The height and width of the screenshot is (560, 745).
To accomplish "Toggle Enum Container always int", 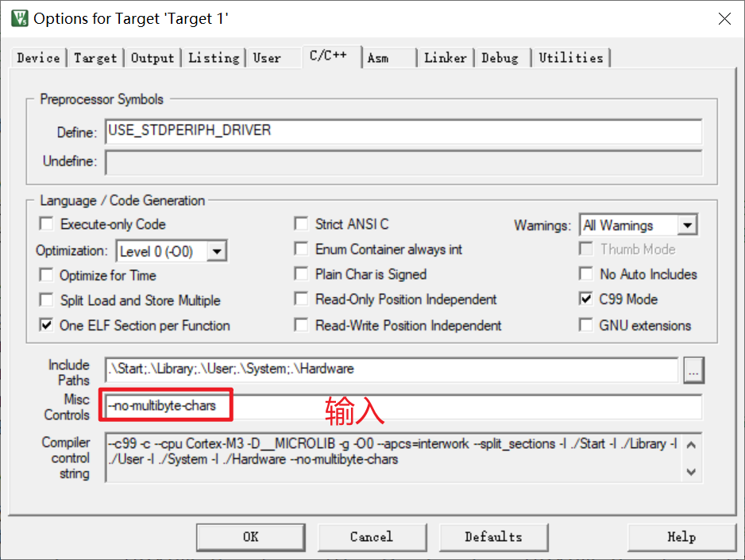I will 301,249.
